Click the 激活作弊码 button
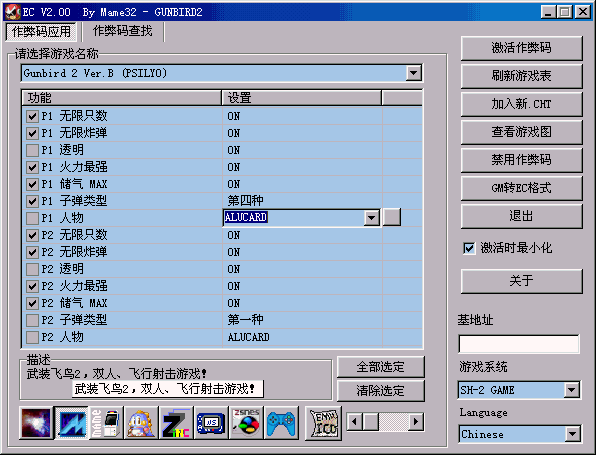Screen dimensions: 596x455 521,48
